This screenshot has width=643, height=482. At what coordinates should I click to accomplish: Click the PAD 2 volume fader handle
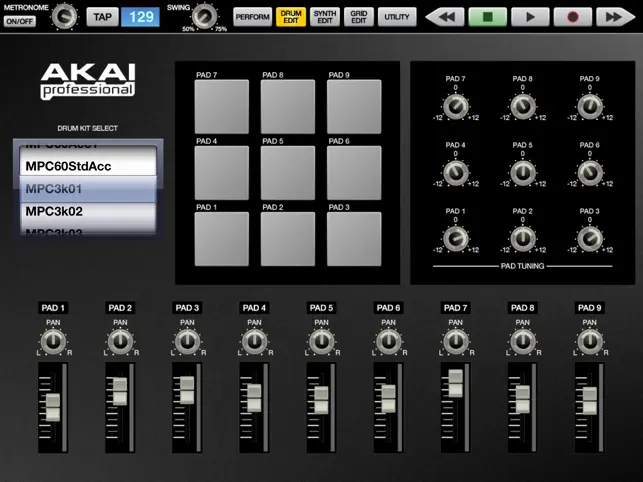point(120,391)
